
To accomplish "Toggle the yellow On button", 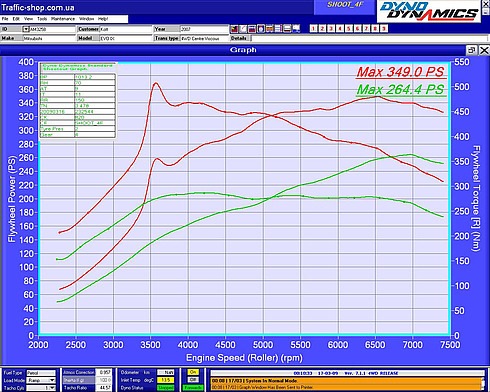I will pyautogui.click(x=193, y=372).
